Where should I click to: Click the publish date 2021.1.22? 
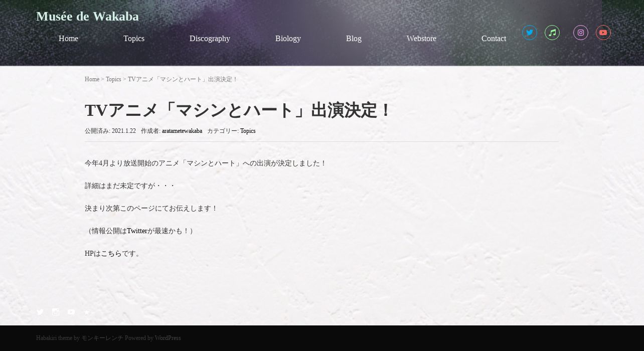(x=124, y=131)
